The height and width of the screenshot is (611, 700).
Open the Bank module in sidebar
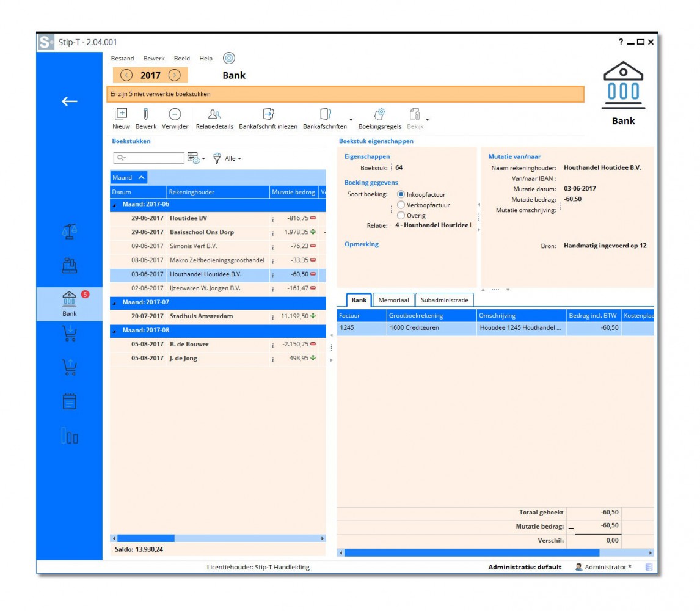tap(70, 303)
